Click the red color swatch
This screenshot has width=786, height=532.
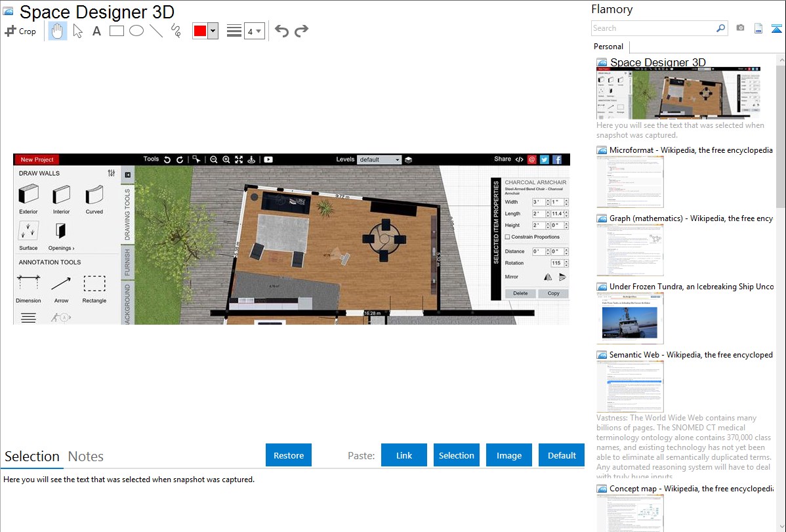click(x=200, y=31)
